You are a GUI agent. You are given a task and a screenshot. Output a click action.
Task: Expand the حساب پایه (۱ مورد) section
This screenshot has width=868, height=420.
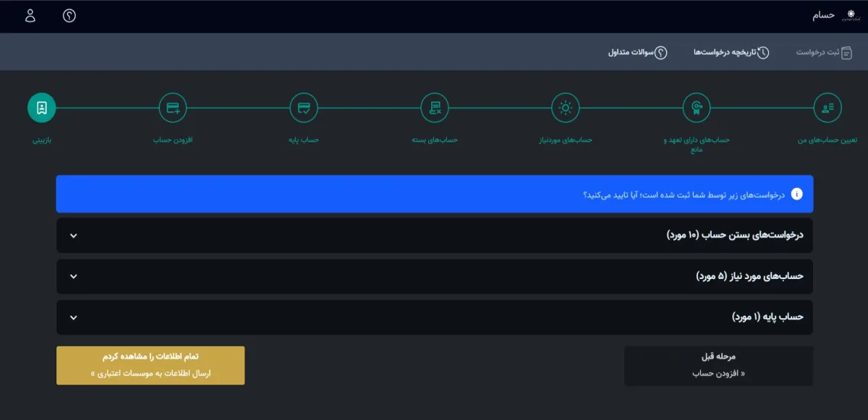click(435, 317)
